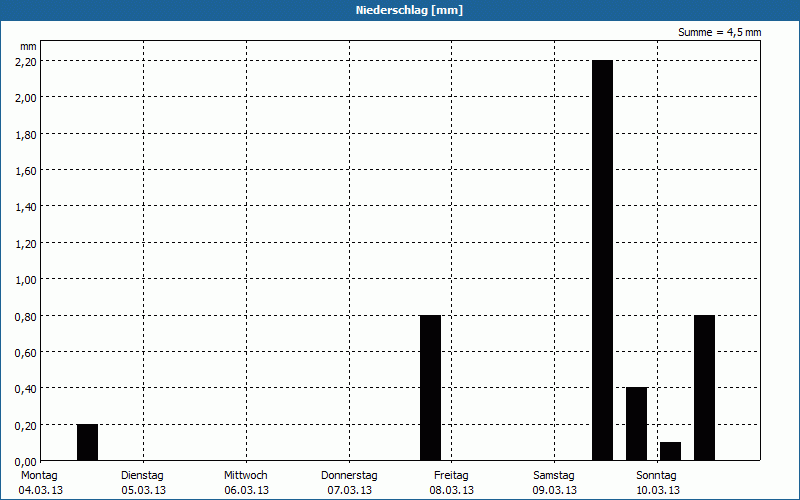Click the '2,00' y-axis value
The width and height of the screenshot is (800, 500).
click(26, 98)
